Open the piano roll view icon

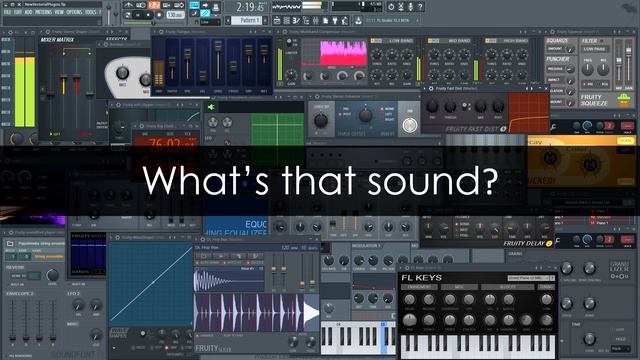pyautogui.click(x=296, y=20)
